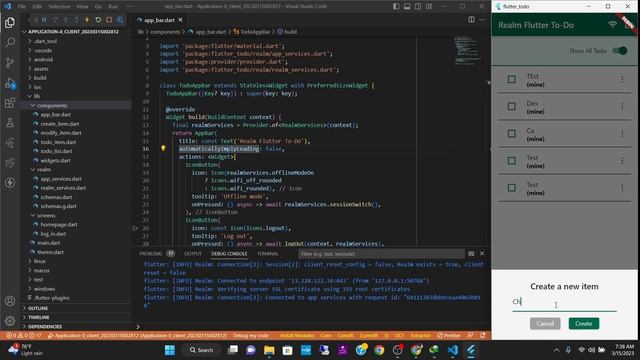Close the app_bar.dart editor tab
Viewport: 640px width, 360px height.
click(180, 20)
